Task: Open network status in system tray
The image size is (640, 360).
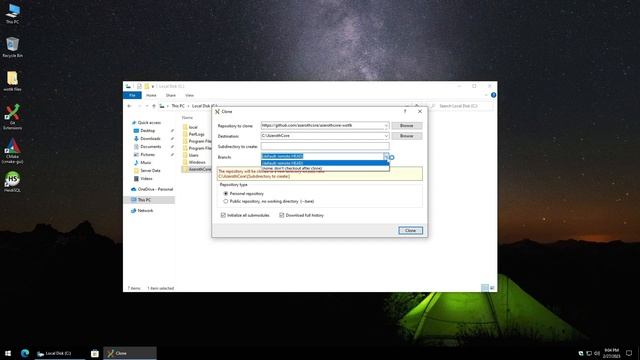Action: tap(589, 353)
